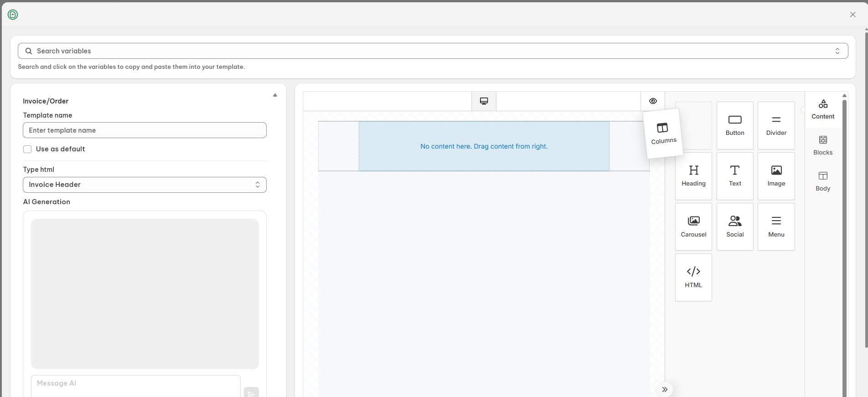Switch to the Blocks tab

click(x=823, y=145)
